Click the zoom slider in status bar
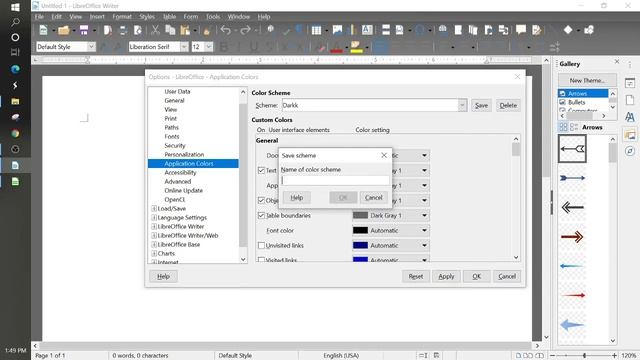 coord(584,356)
